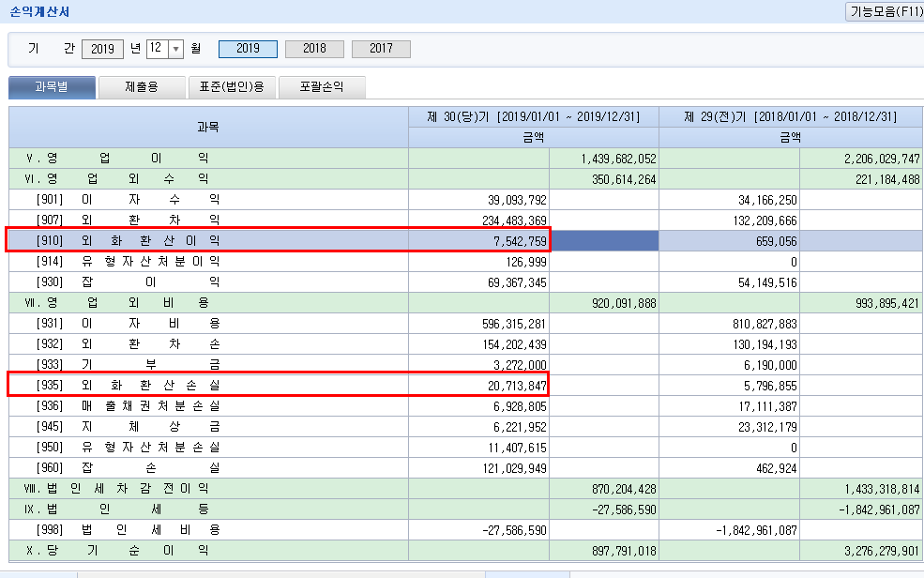924x578 pixels.
Task: Click the prior-period amount 5,796,855
Action: tap(770, 386)
